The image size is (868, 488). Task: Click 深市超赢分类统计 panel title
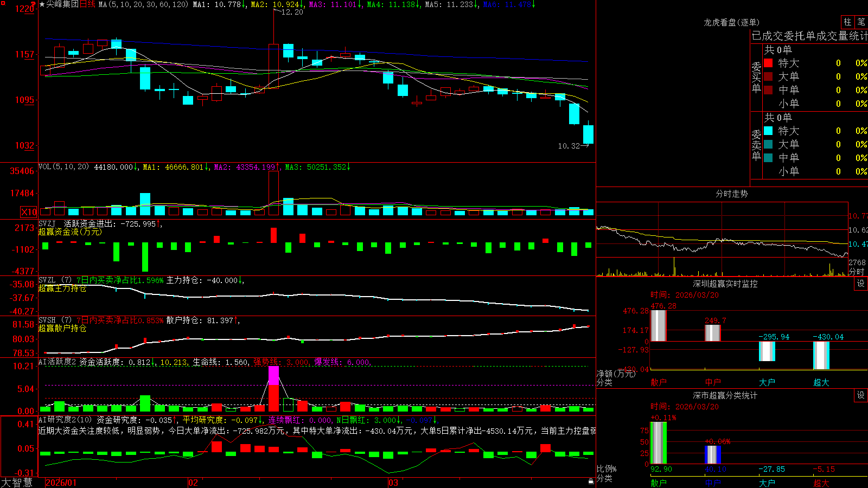pos(725,395)
